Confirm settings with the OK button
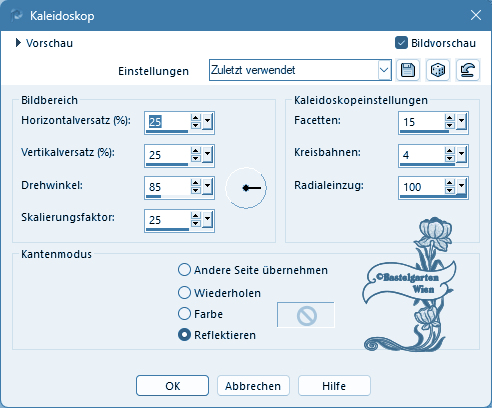Image resolution: width=492 pixels, height=408 pixels. tap(172, 386)
